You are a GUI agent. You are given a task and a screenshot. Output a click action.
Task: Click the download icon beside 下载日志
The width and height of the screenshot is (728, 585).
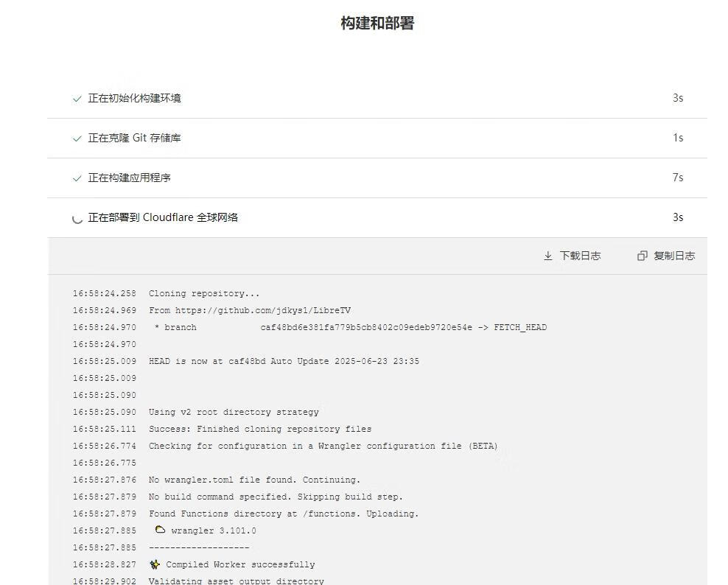(x=548, y=256)
